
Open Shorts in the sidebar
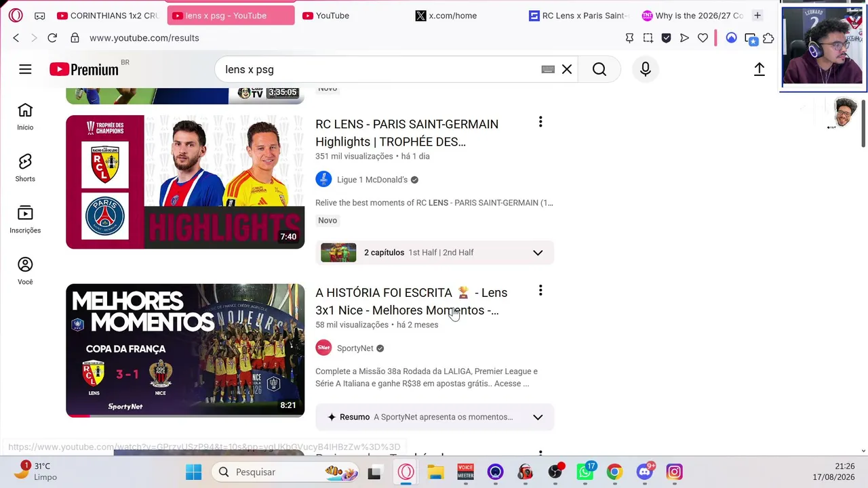(x=25, y=168)
